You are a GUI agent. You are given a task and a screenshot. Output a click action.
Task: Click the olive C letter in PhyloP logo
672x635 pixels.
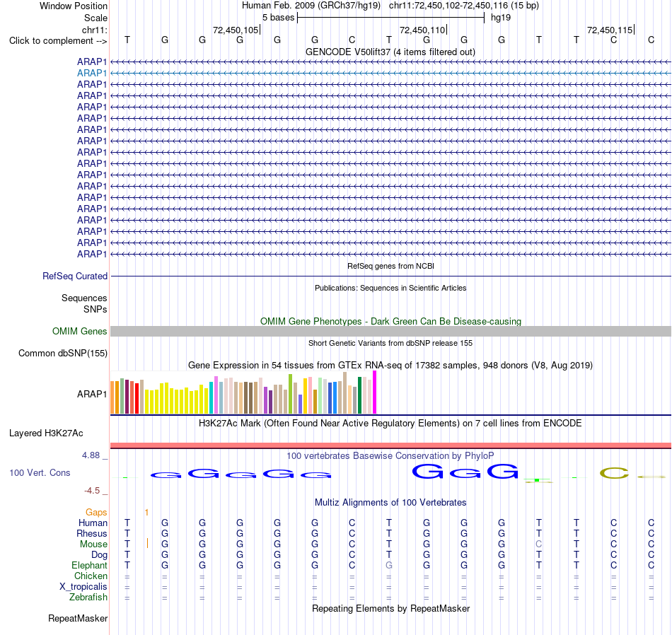pos(614,473)
